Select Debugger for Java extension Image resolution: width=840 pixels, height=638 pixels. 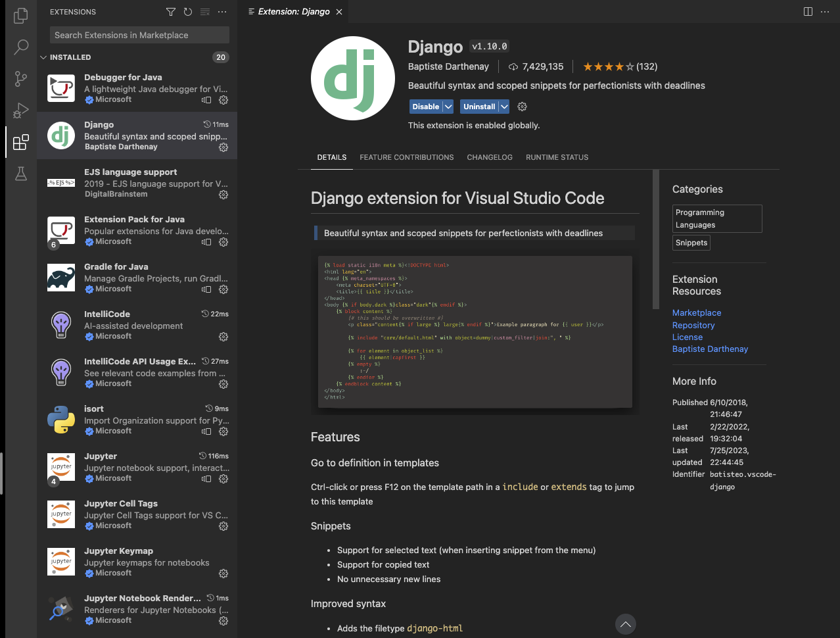point(137,88)
